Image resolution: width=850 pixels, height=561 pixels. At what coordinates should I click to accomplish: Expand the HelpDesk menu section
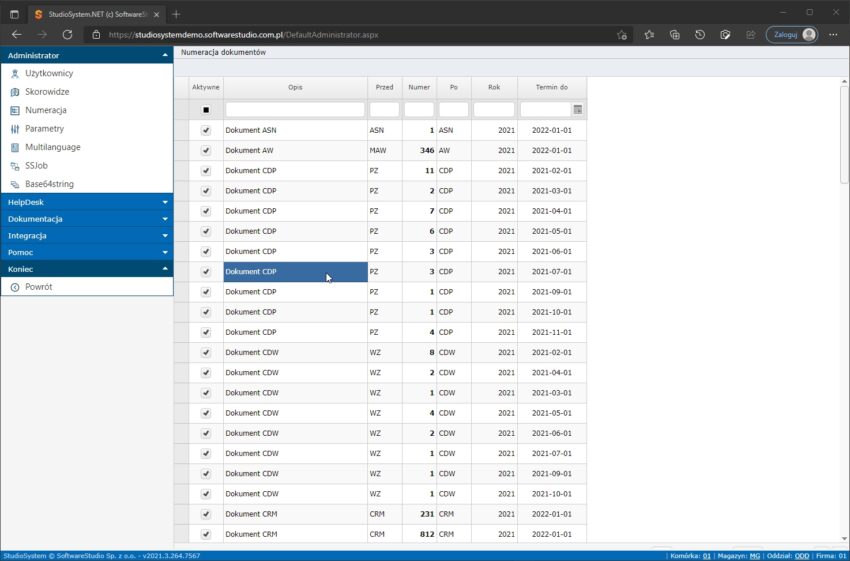point(86,202)
